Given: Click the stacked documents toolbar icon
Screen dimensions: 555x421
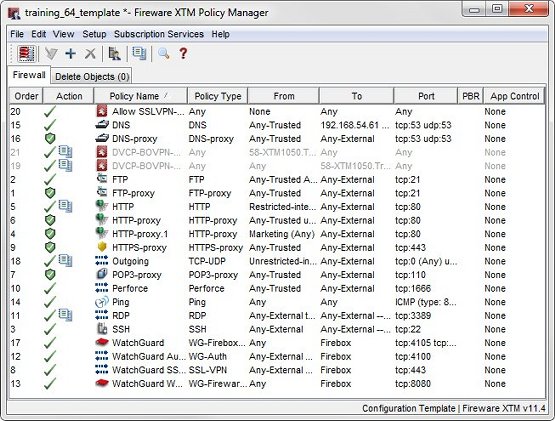Looking at the screenshot, I should click(x=139, y=53).
